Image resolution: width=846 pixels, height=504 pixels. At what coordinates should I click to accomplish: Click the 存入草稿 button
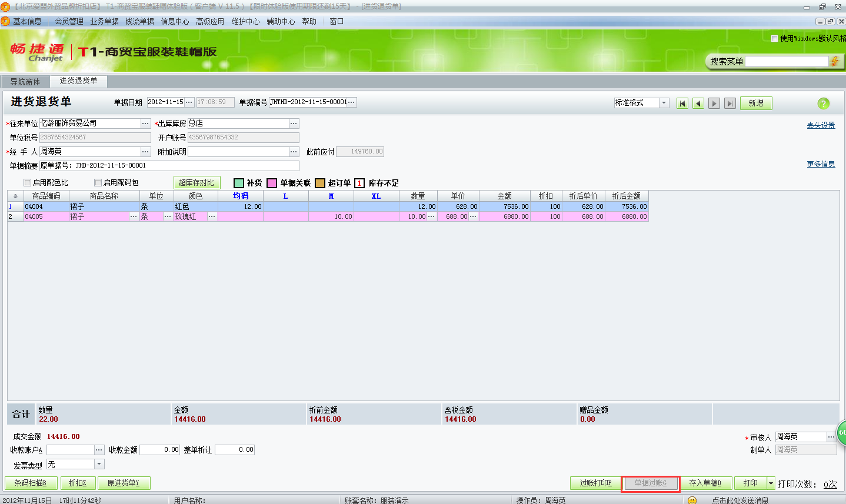(705, 483)
